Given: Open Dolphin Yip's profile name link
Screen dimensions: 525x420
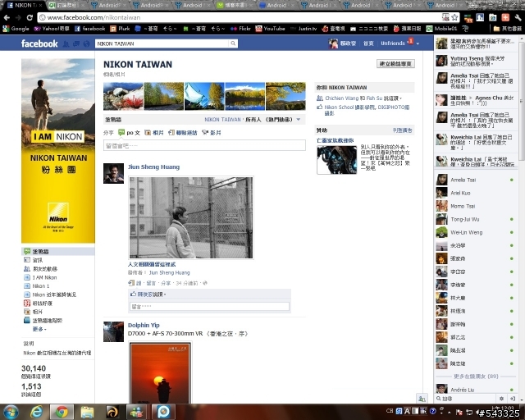Looking at the screenshot, I should 144,325.
